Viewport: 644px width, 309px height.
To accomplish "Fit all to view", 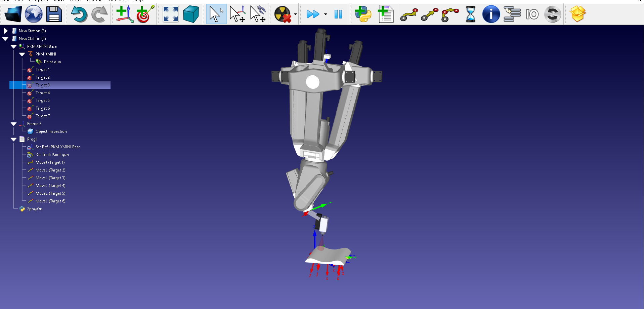I will point(171,14).
